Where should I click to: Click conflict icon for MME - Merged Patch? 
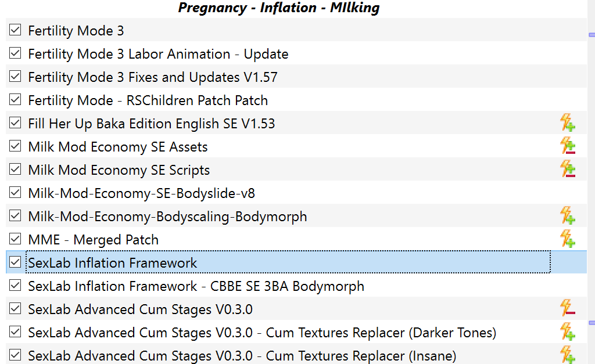coord(567,239)
